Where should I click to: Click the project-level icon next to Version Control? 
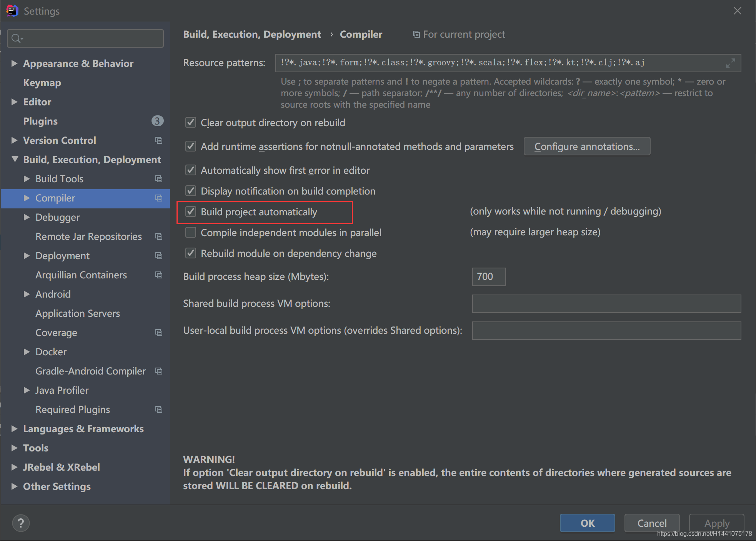tap(158, 140)
